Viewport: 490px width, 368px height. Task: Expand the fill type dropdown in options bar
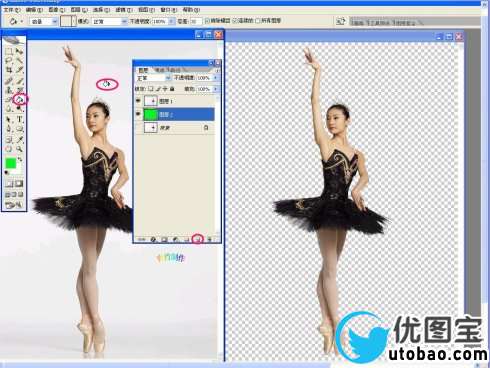point(44,22)
